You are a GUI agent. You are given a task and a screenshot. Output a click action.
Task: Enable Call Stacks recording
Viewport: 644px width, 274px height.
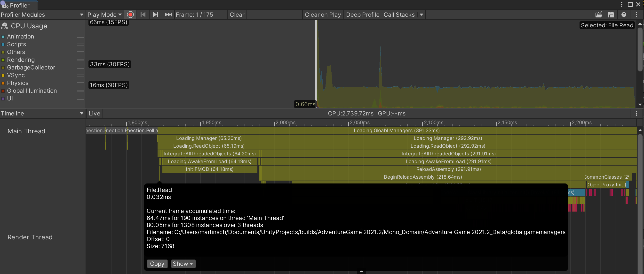[399, 15]
